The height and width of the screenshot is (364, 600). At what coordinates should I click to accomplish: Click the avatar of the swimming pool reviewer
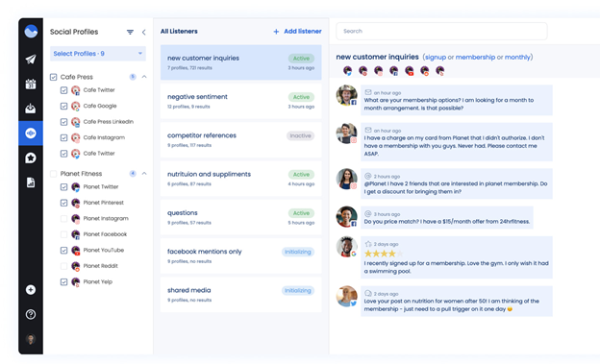347,247
